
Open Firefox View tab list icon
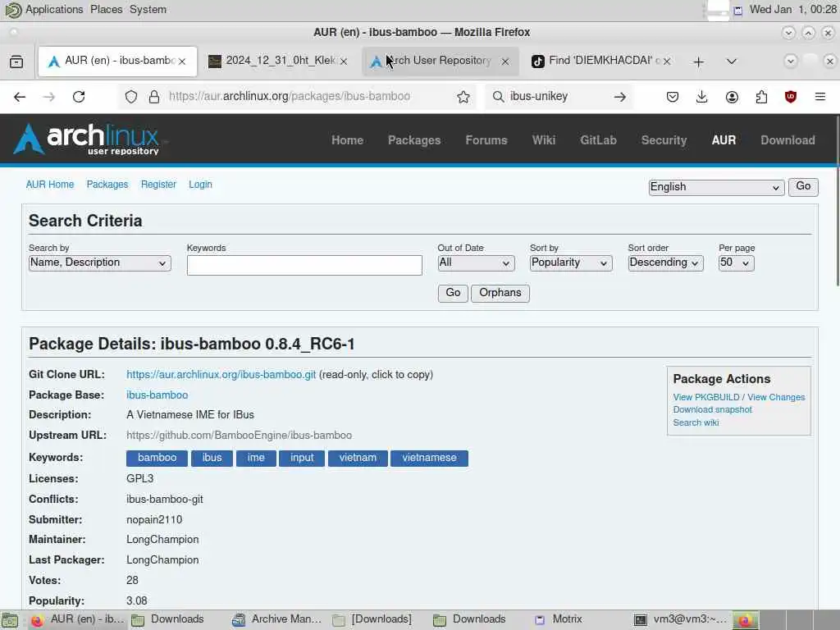pos(16,62)
